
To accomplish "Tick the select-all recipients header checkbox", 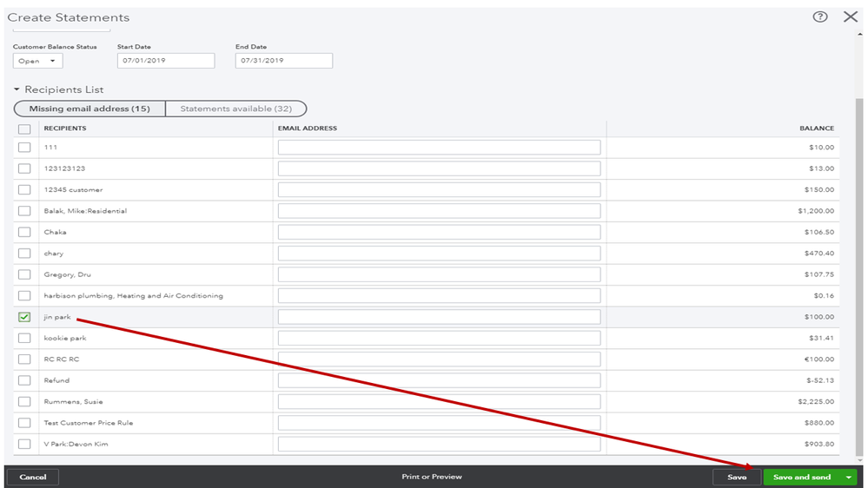I will [x=24, y=129].
